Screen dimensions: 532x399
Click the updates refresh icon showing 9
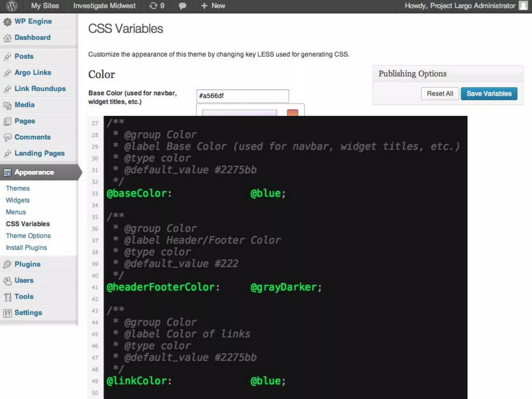153,6
